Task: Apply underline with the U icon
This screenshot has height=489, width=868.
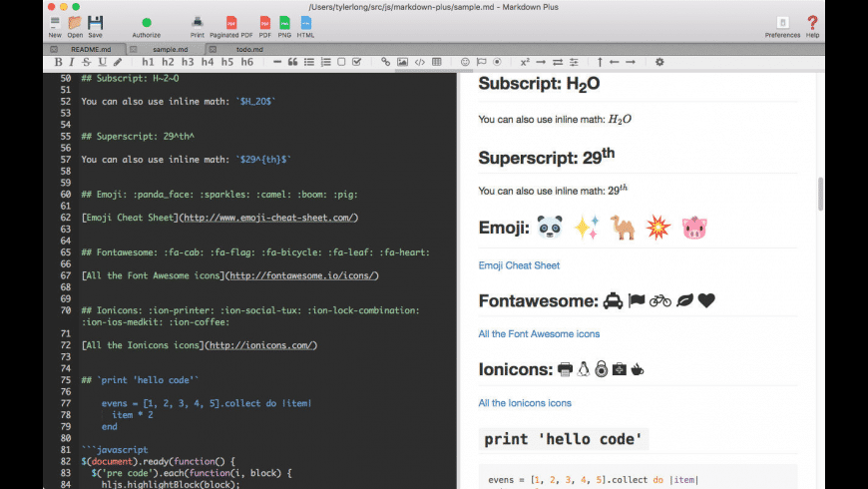Action: [102, 62]
